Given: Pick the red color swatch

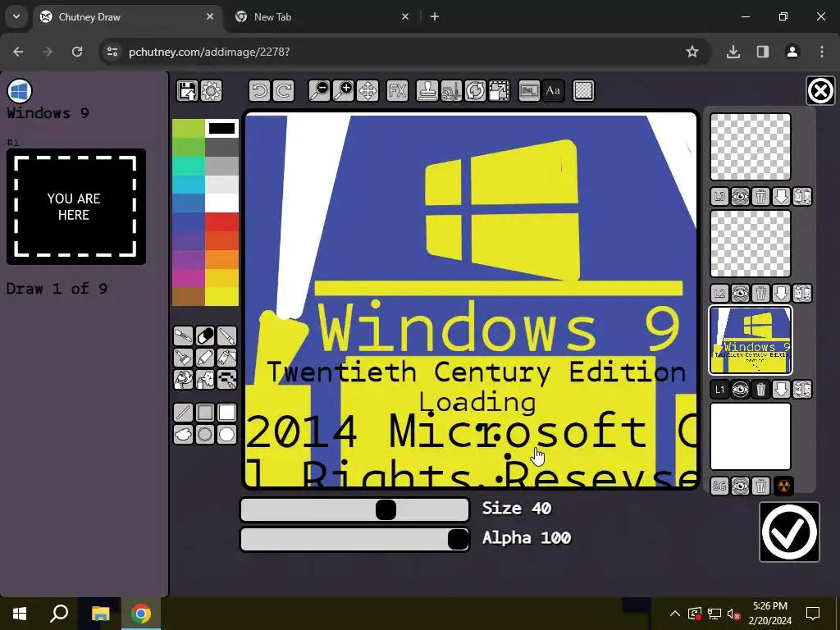Looking at the screenshot, I should [x=221, y=221].
